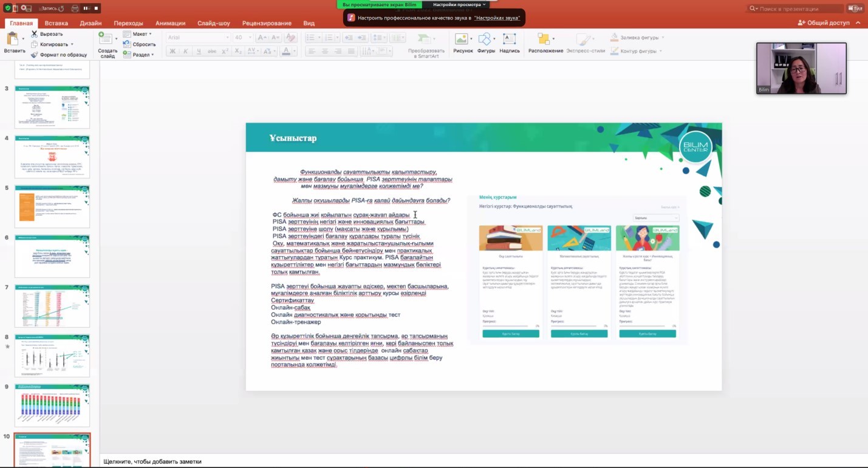Screen dimensions: 868x468
Task: Open the bulleted list dropdown
Action: coord(319,38)
